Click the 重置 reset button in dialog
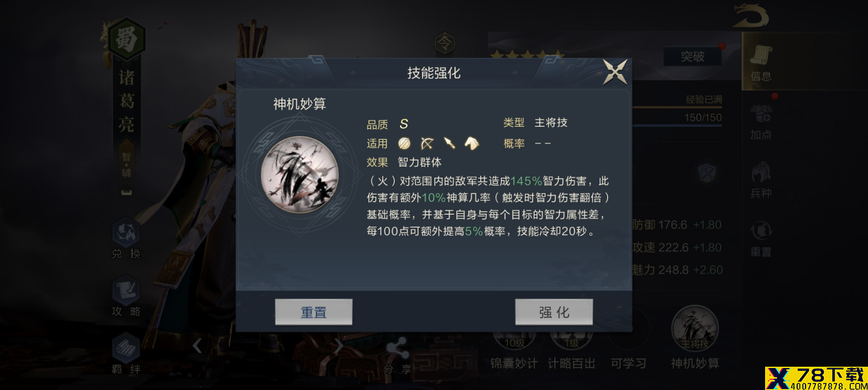Screen dimensions: 868x390 point(314,312)
